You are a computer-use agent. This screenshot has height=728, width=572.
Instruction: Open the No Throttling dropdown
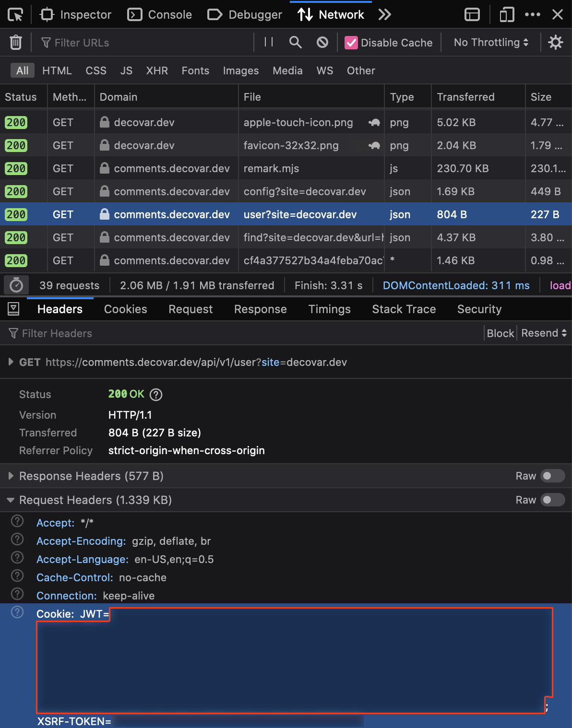pyautogui.click(x=491, y=42)
